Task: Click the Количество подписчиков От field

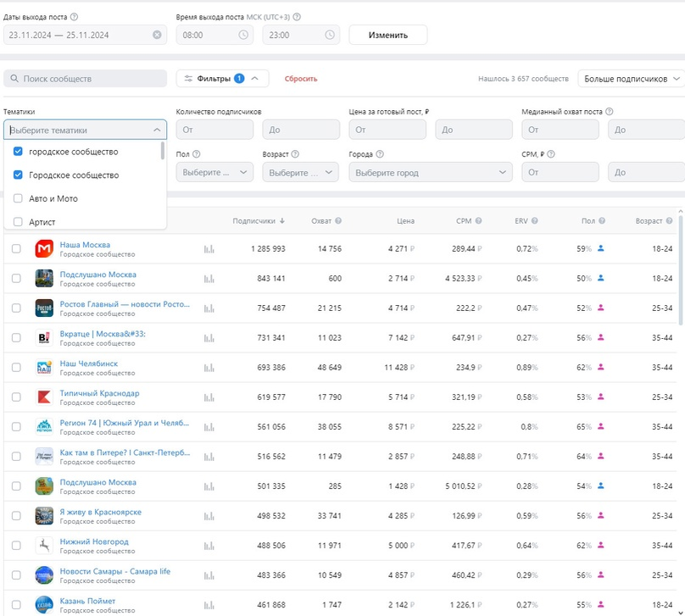Action: (214, 130)
